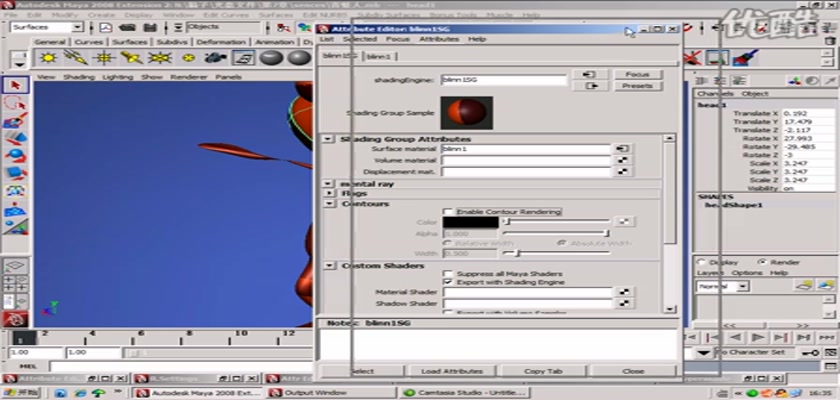Click the shadingEngine name input field

504,80
